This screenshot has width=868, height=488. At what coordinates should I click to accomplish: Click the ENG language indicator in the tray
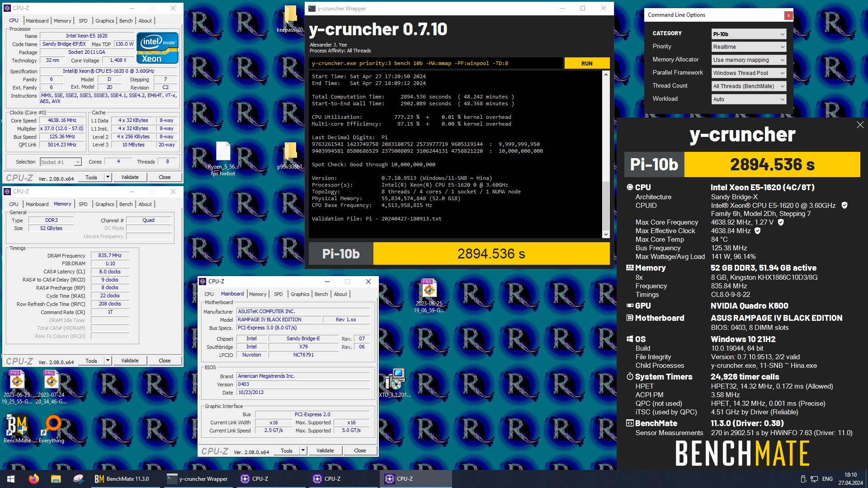(x=827, y=479)
